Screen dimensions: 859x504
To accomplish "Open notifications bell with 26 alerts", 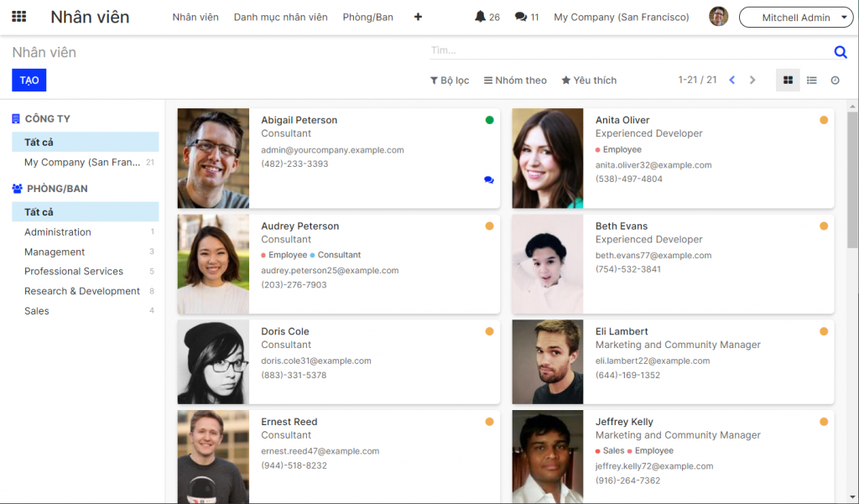I will point(487,17).
